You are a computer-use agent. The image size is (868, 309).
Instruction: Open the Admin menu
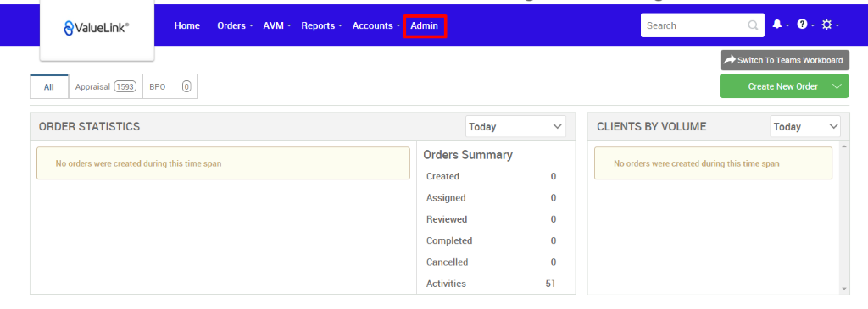pyautogui.click(x=424, y=26)
